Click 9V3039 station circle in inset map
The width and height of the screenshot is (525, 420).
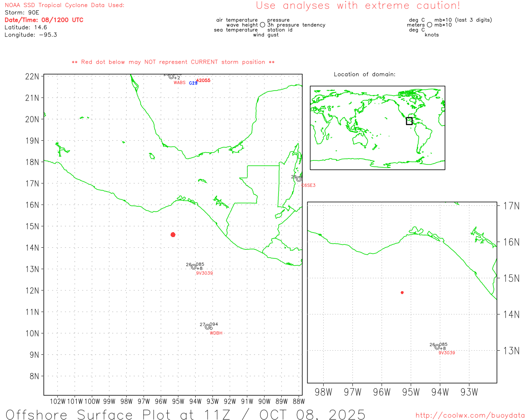[x=437, y=347]
